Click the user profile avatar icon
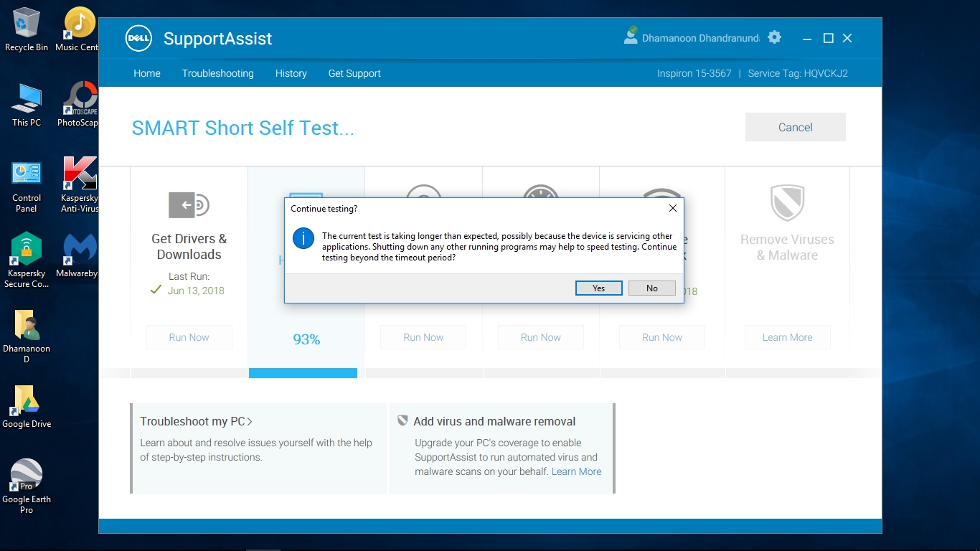Viewport: 980px width, 551px height. (x=631, y=36)
